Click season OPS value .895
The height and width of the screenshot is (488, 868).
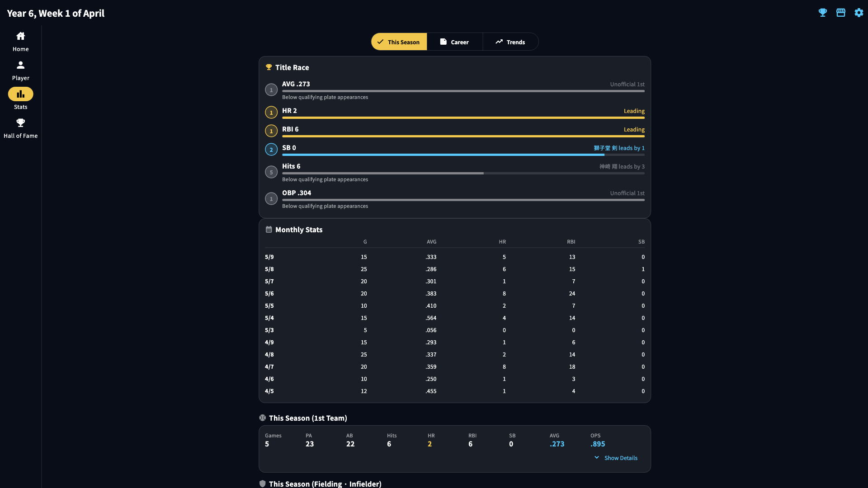pyautogui.click(x=598, y=444)
